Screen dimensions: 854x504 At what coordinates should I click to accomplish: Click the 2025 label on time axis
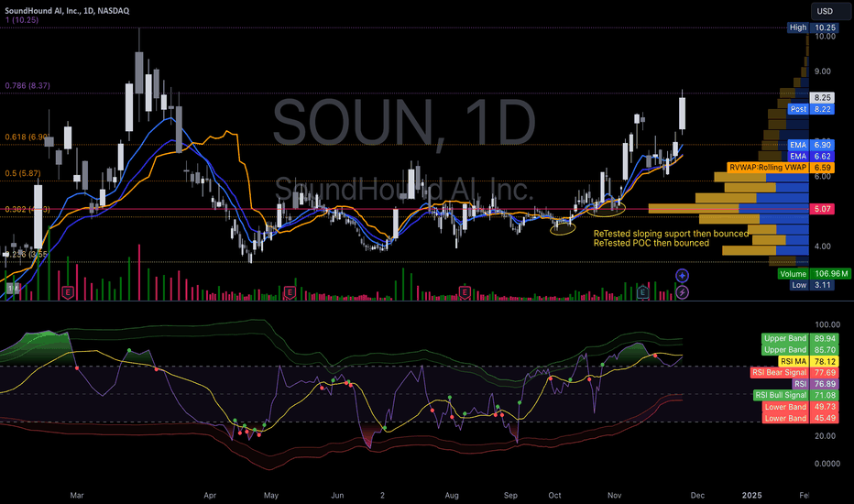[752, 495]
